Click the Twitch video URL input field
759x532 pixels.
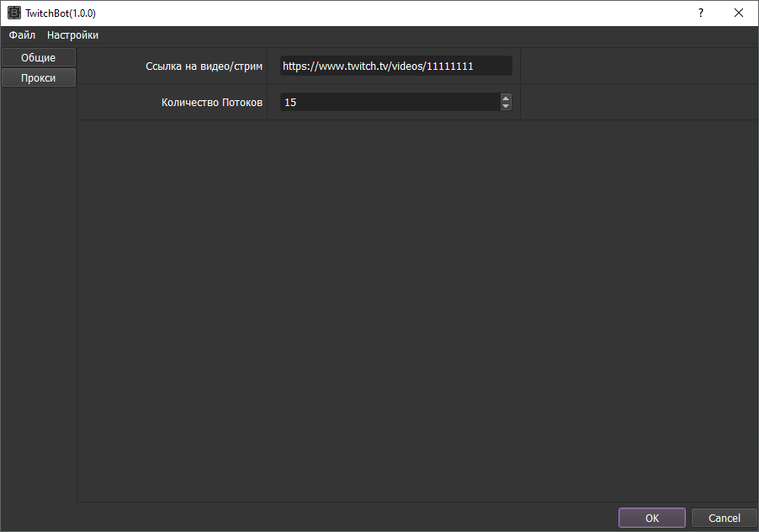[395, 66]
